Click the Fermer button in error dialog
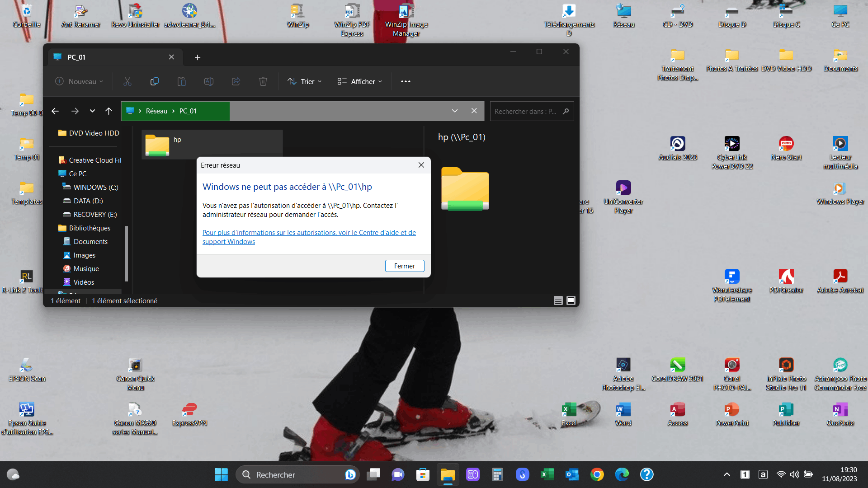 (405, 266)
